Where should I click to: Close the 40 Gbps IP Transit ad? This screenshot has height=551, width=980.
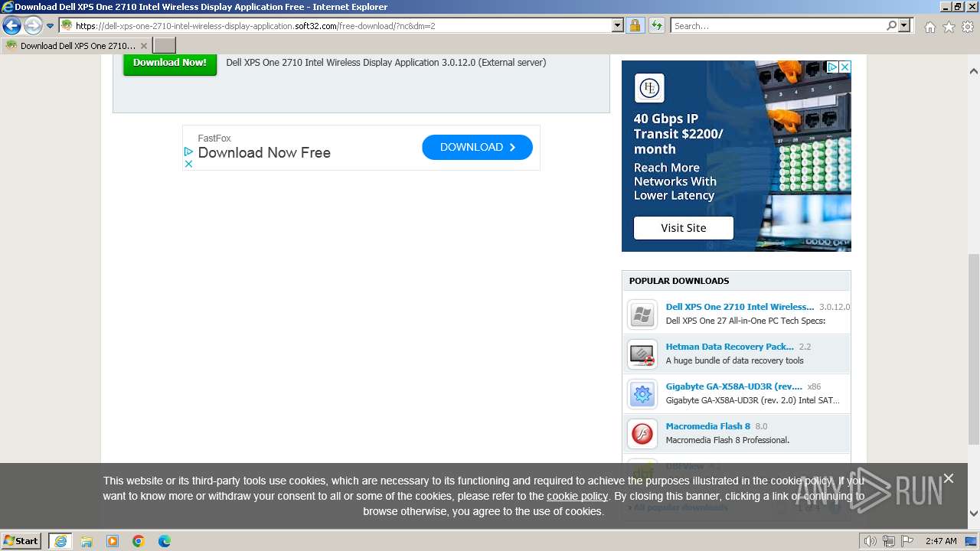[844, 67]
